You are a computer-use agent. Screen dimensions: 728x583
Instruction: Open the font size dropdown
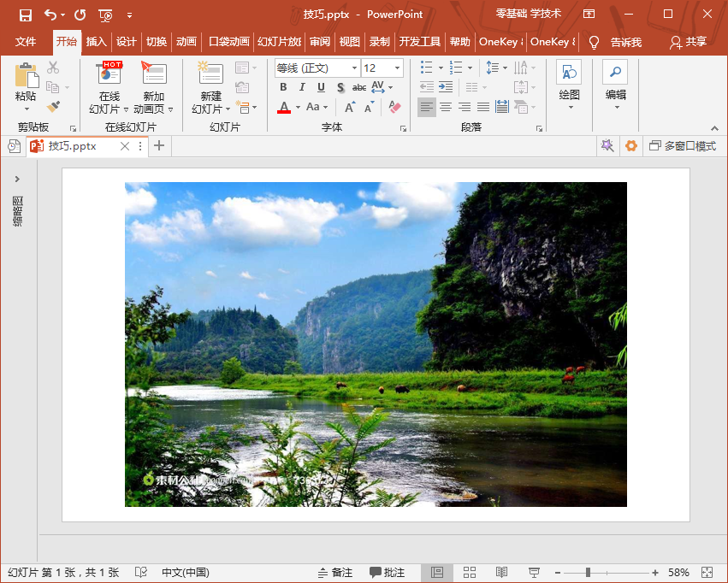(x=398, y=68)
